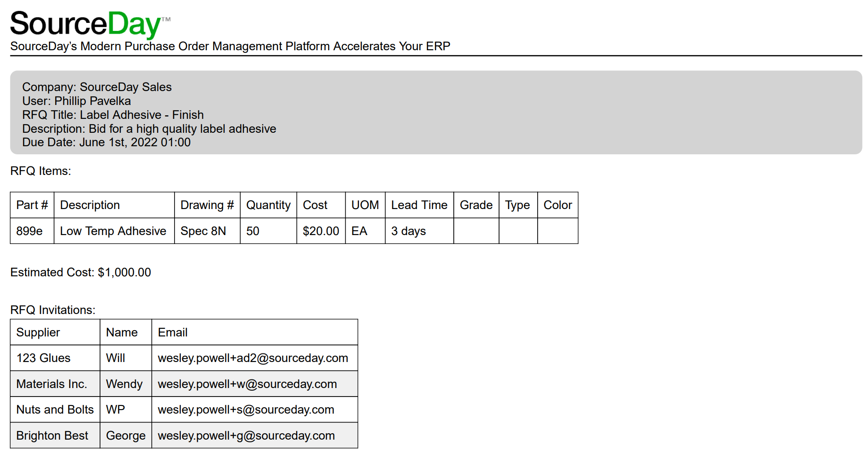The height and width of the screenshot is (458, 868).
Task: Select the tagline about Purchase Order Management Platform
Action: [x=230, y=46]
